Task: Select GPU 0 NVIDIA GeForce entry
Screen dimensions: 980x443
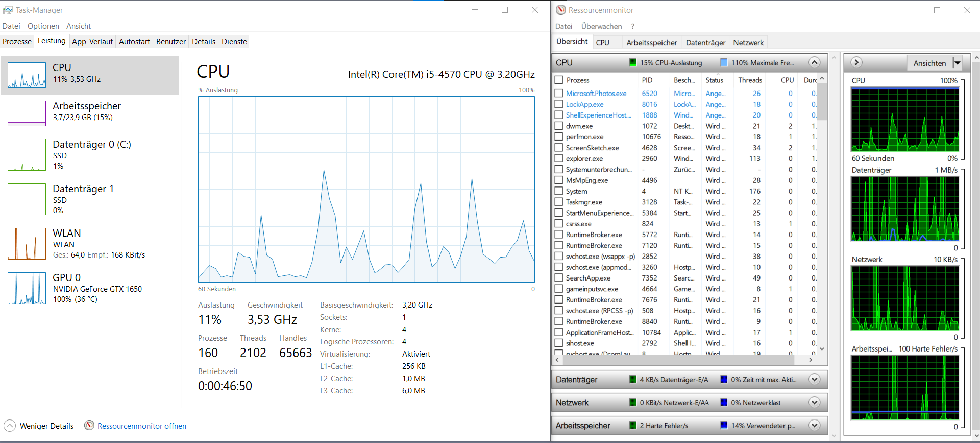Action: pyautogui.click(x=90, y=288)
